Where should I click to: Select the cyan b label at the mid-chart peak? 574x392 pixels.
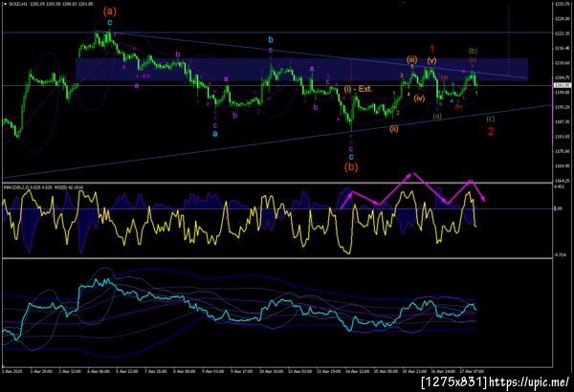click(271, 39)
